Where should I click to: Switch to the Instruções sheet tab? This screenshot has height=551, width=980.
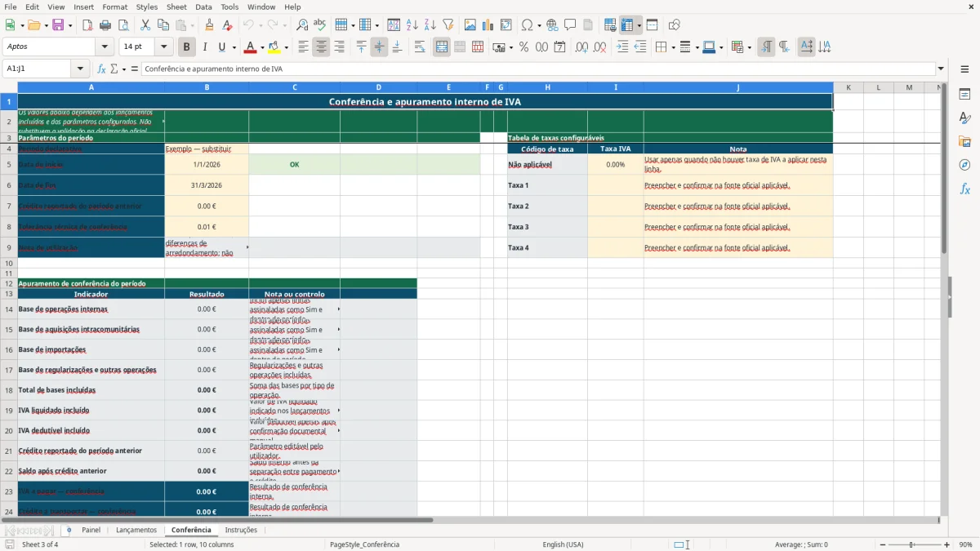coord(241,530)
